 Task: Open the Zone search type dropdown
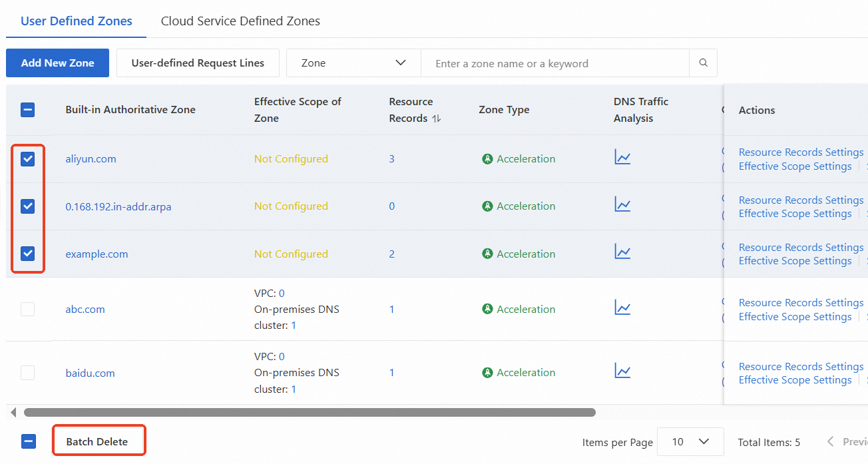click(353, 63)
